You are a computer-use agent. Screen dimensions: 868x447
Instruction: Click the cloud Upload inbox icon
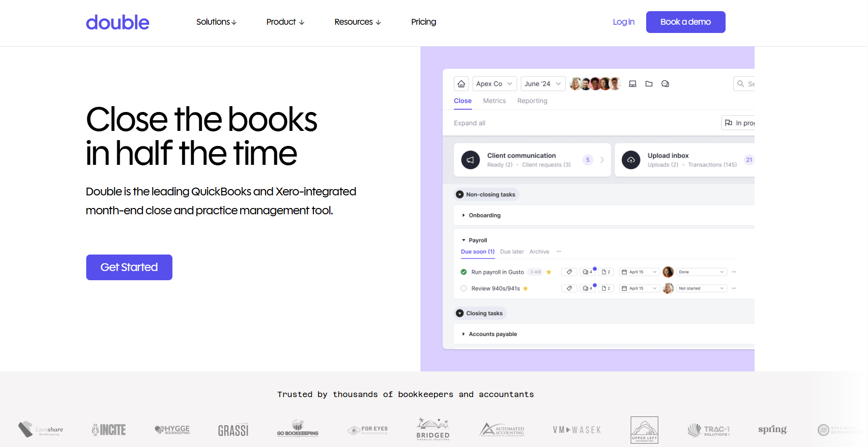coord(631,160)
